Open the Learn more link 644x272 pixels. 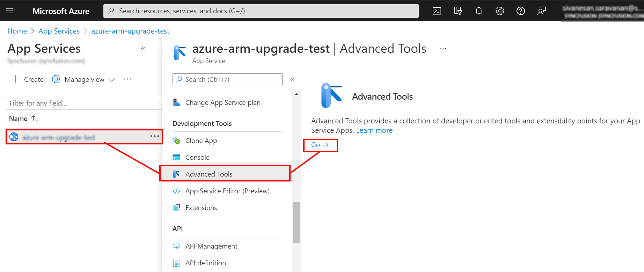click(374, 130)
